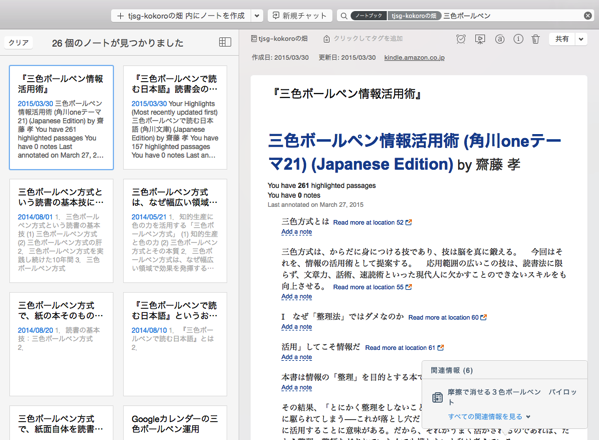Click the 共有 share button
Viewport: 599px width, 440px height.
(x=562, y=39)
